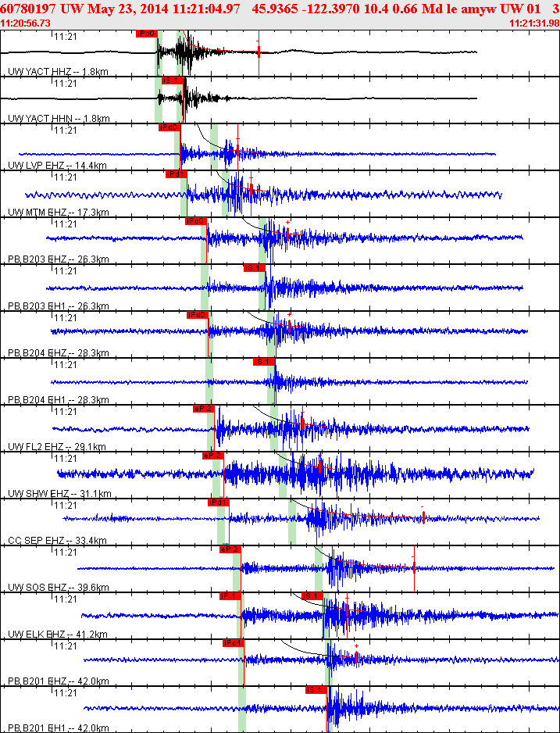Click the label UW YACT HHZ -- 1.8km
560x733 pixels.
pyautogui.click(x=58, y=72)
